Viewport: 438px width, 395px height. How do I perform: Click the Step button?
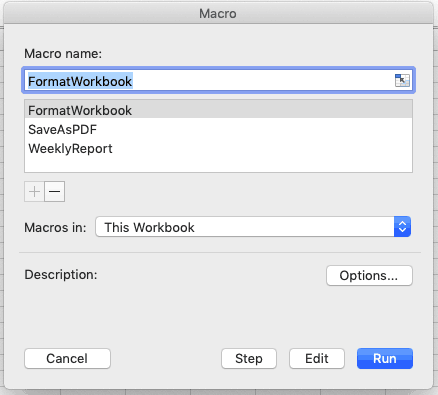tap(249, 359)
